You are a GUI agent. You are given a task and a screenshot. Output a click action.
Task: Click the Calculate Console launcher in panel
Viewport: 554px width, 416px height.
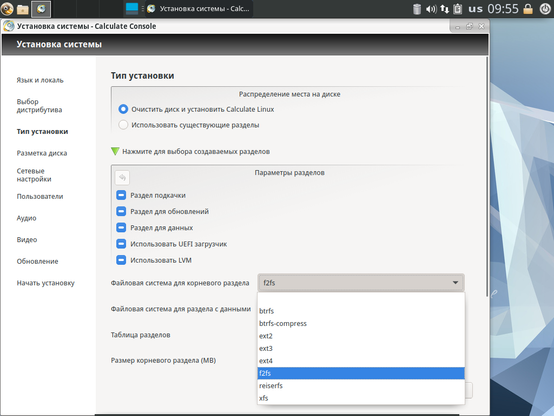(41, 9)
